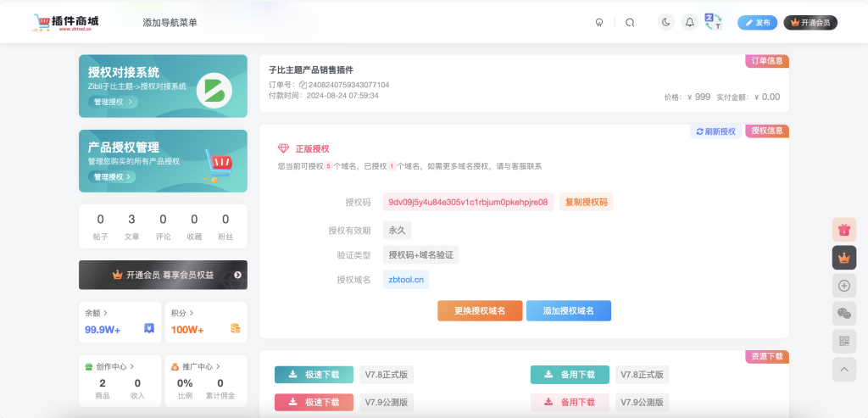The height and width of the screenshot is (418, 868).
Task: Open the 收藏 count stat
Action: click(194, 227)
